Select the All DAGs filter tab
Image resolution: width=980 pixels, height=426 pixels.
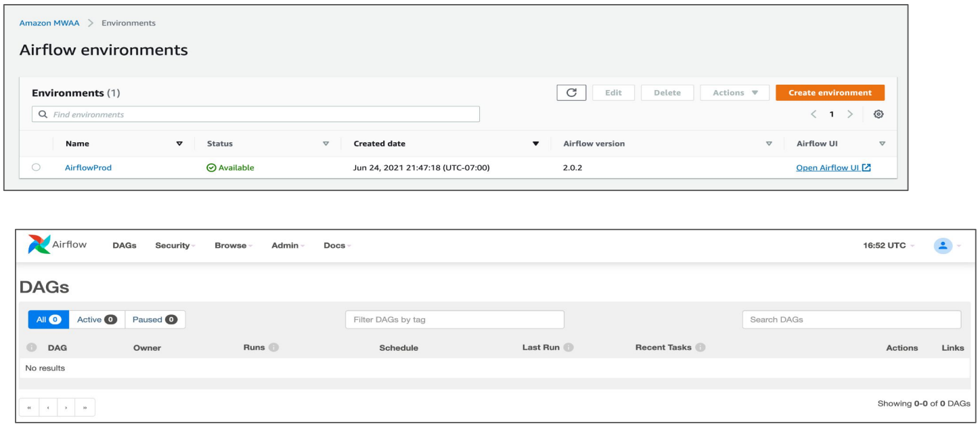(49, 320)
